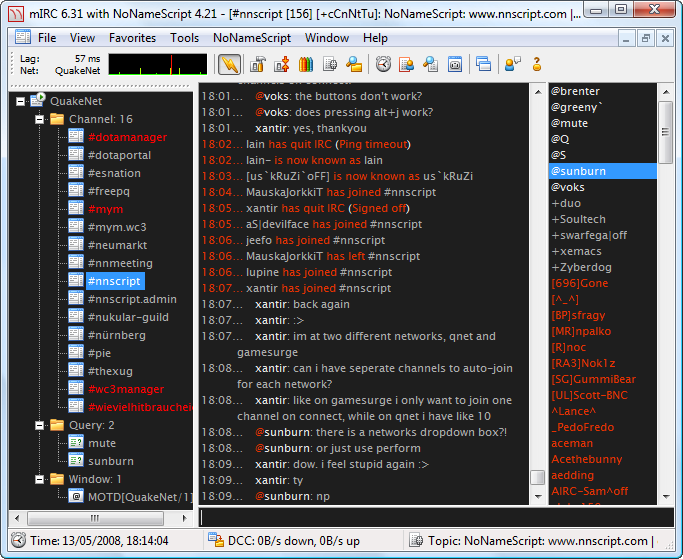Open the Colors dialog crayons icon
This screenshot has height=559, width=683.
[x=306, y=64]
